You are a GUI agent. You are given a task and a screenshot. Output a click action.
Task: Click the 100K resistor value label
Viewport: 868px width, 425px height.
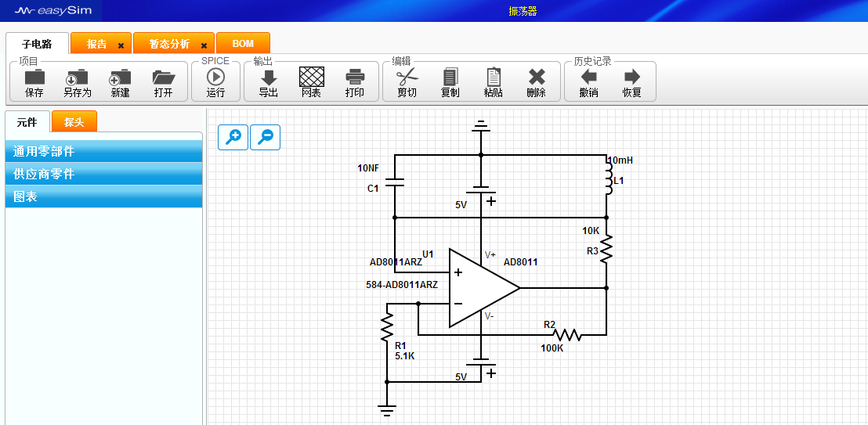(552, 348)
